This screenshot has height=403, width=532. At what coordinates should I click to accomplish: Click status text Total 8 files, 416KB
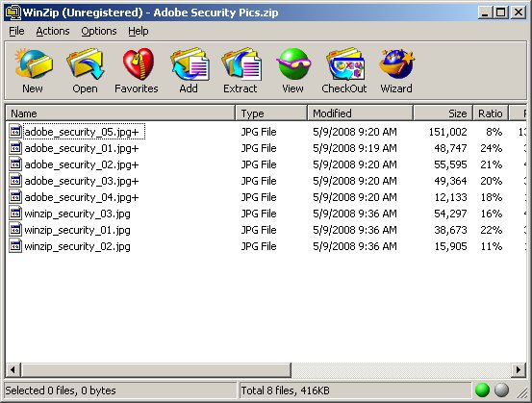[285, 390]
